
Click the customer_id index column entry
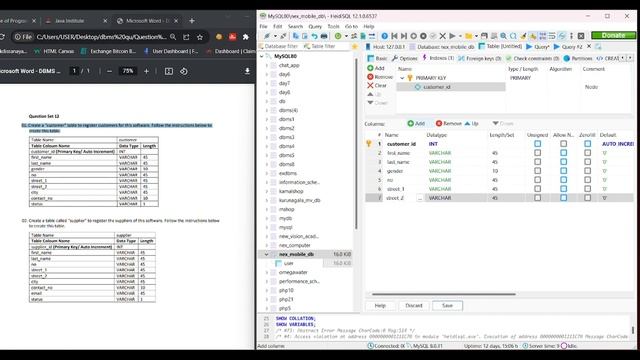(437, 87)
